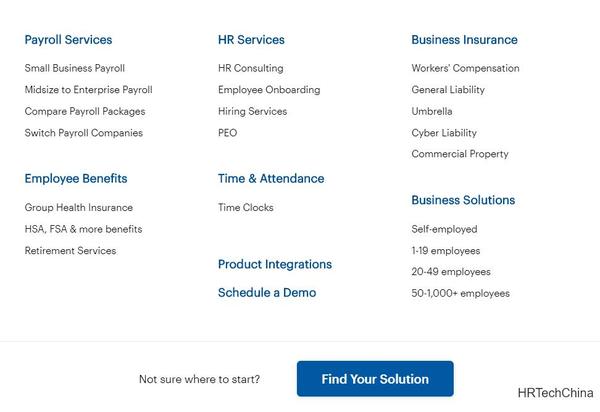Open Retirement Services link

click(70, 251)
